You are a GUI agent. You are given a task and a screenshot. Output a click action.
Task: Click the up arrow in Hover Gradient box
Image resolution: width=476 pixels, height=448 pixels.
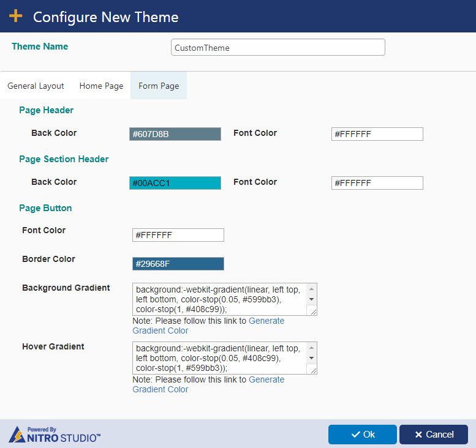pyautogui.click(x=311, y=348)
